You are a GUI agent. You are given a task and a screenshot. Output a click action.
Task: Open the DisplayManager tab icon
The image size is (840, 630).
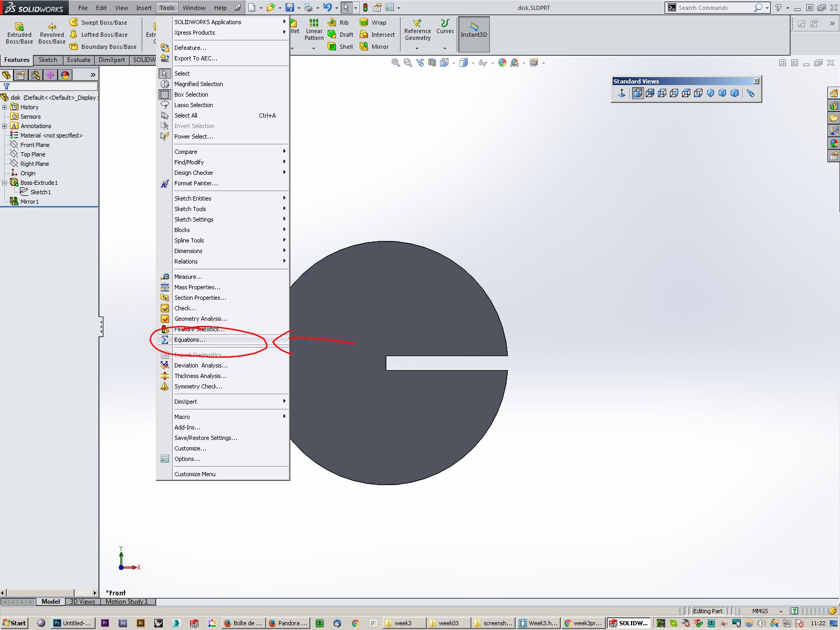[65, 75]
